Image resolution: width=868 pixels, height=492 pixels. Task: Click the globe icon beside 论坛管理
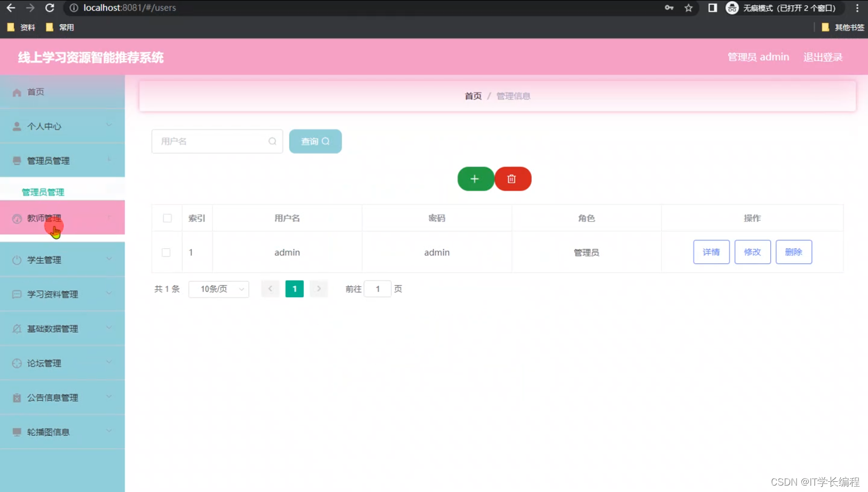pos(16,363)
